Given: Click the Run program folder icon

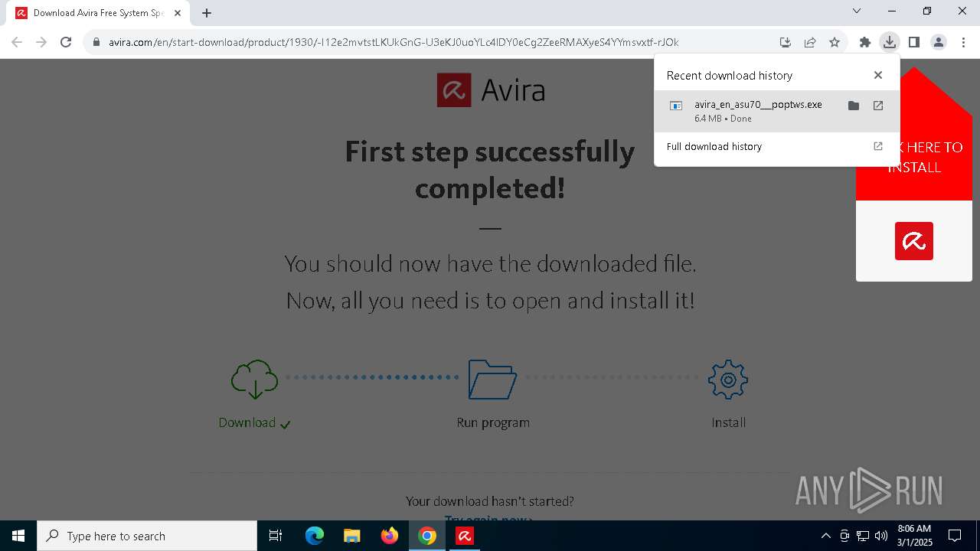Looking at the screenshot, I should [x=492, y=380].
